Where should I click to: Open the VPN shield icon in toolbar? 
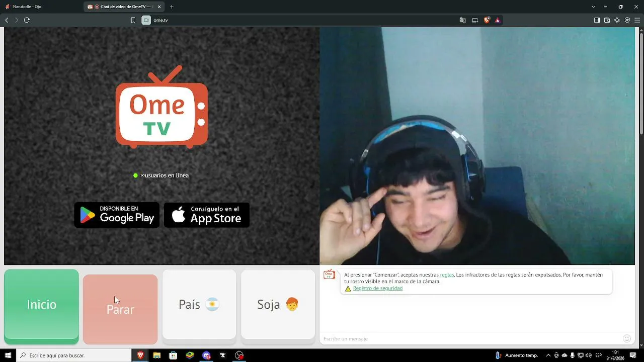click(x=627, y=20)
